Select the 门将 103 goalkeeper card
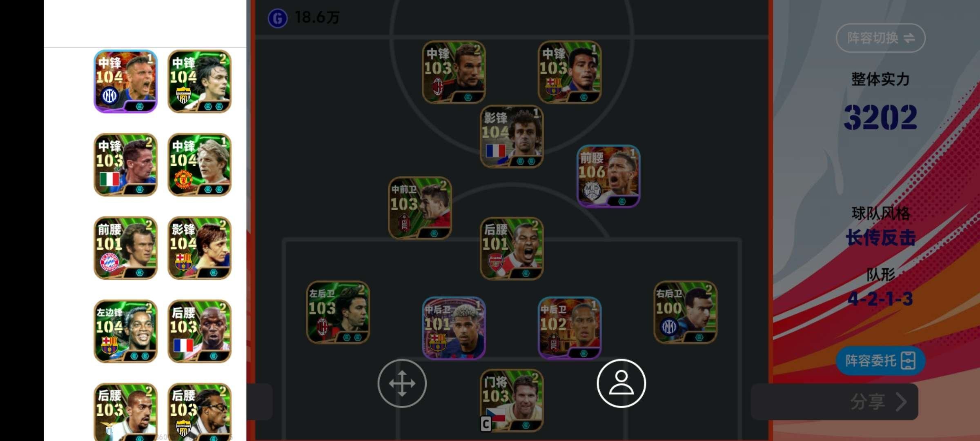This screenshot has width=980, height=441. 512,401
